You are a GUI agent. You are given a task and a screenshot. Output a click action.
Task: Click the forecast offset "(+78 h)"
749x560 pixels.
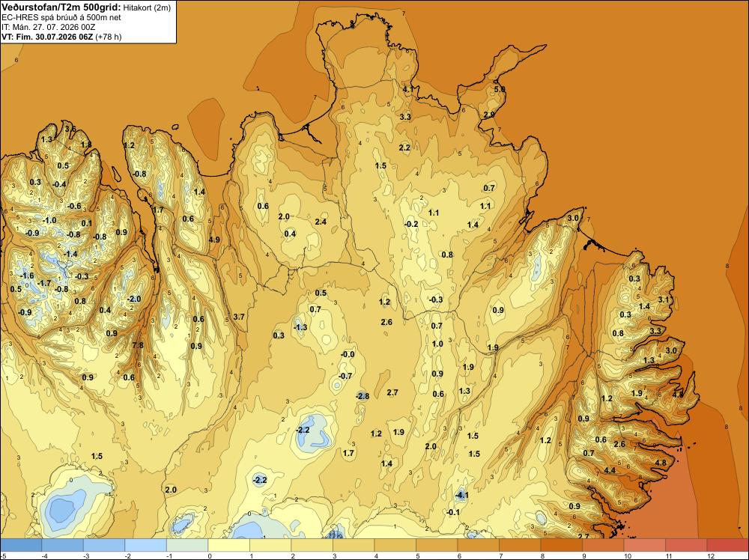pyautogui.click(x=109, y=37)
